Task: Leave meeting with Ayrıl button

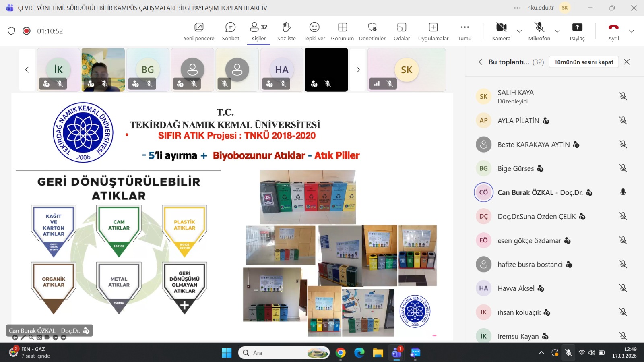Action: pyautogui.click(x=613, y=31)
